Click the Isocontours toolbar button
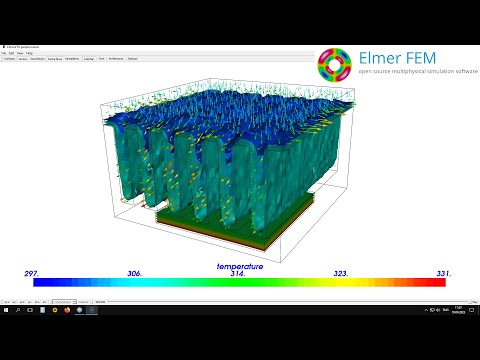This screenshot has height=360, width=480. click(x=37, y=59)
